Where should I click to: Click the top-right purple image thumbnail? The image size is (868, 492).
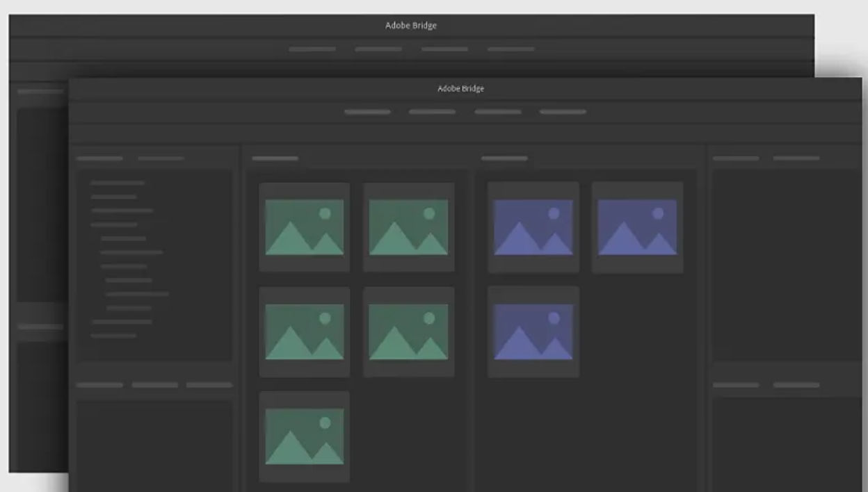pos(637,227)
